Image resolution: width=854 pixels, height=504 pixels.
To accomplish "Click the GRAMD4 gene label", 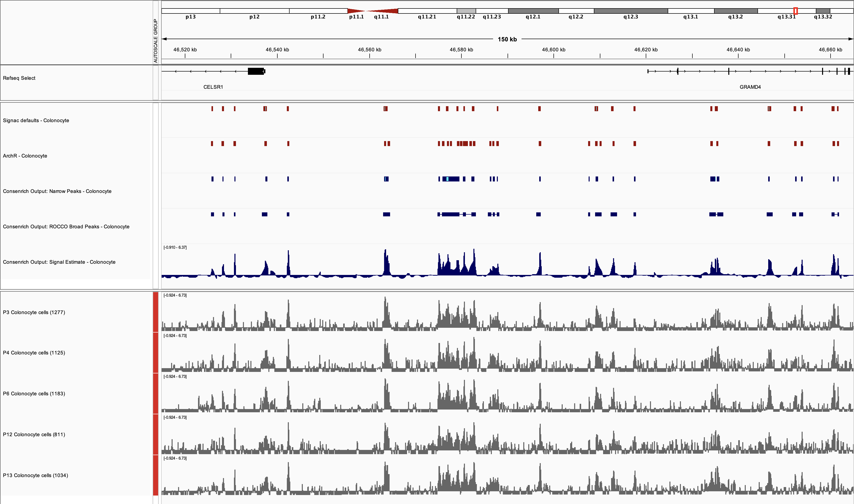I will (750, 87).
